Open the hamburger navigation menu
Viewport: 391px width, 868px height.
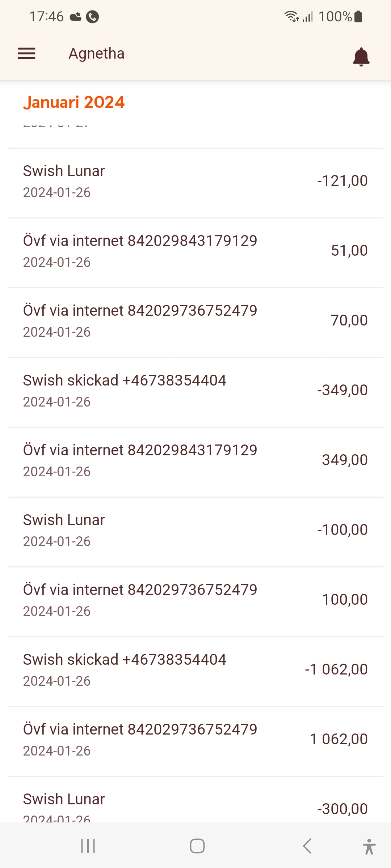tap(27, 54)
